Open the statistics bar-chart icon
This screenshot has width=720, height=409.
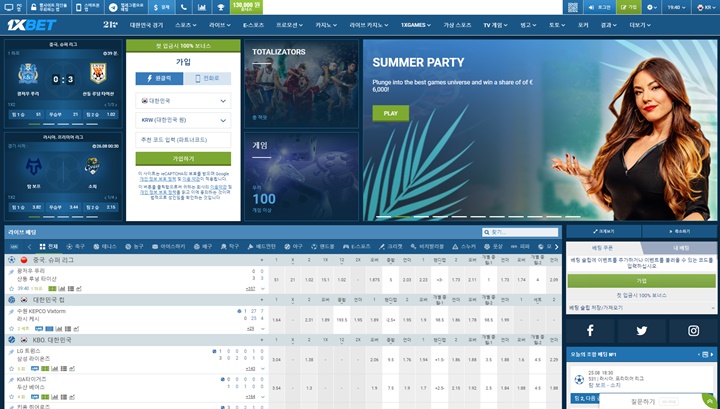[x=202, y=7]
